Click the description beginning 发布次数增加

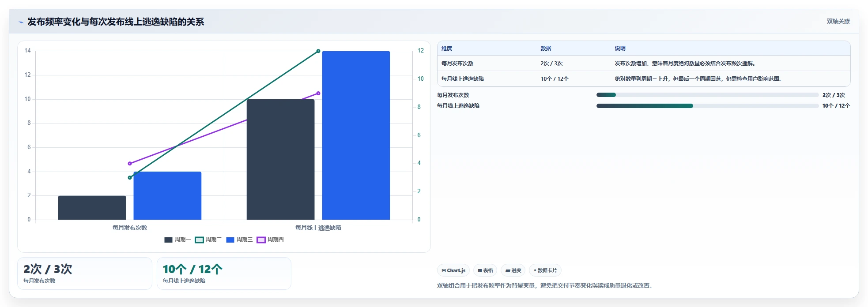(x=686, y=64)
